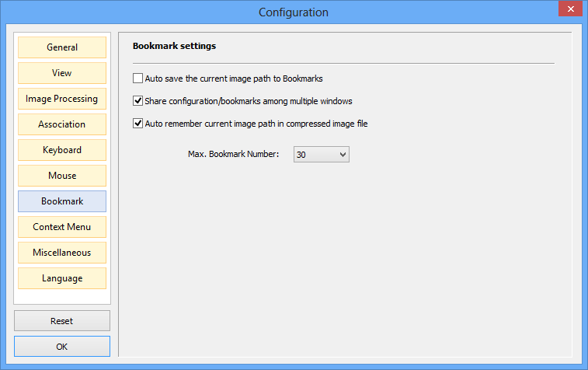588x370 pixels.
Task: Open the Context Menu settings tab
Action: 62,227
